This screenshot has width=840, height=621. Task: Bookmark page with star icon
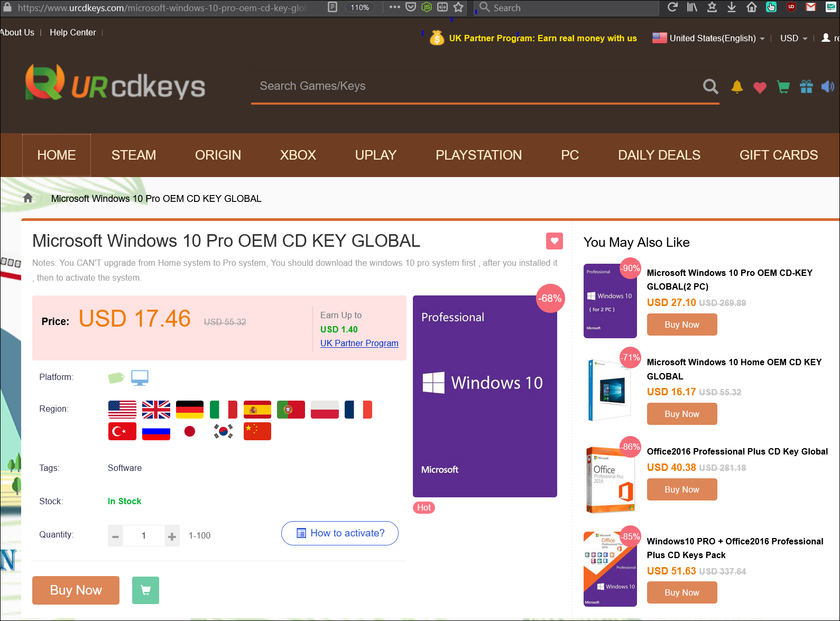(458, 7)
